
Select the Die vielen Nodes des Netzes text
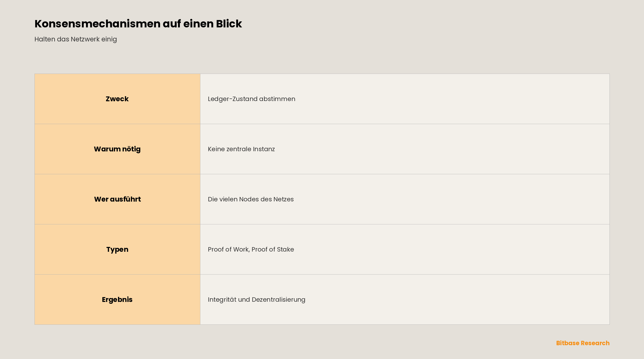[x=251, y=199]
